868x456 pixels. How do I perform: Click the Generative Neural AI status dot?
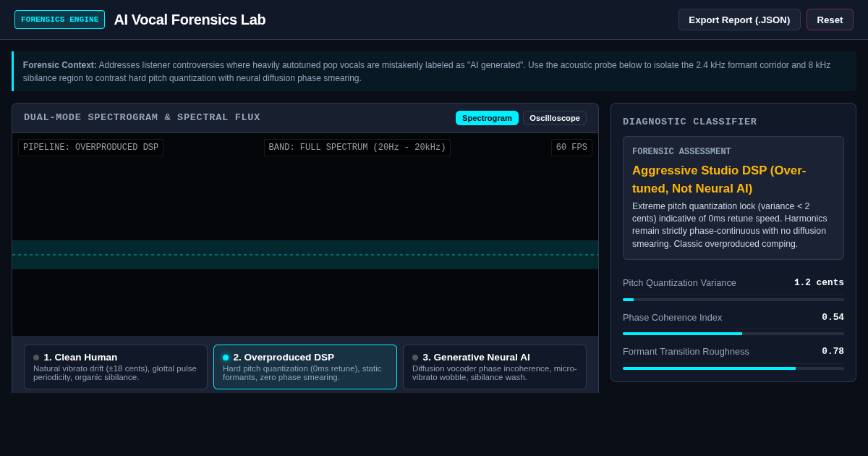pyautogui.click(x=415, y=358)
